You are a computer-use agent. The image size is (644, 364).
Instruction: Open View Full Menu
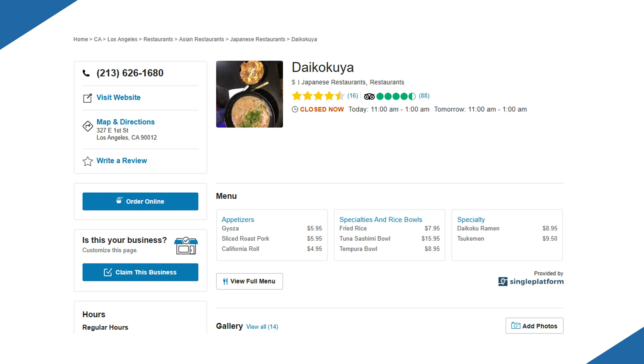[x=249, y=281]
